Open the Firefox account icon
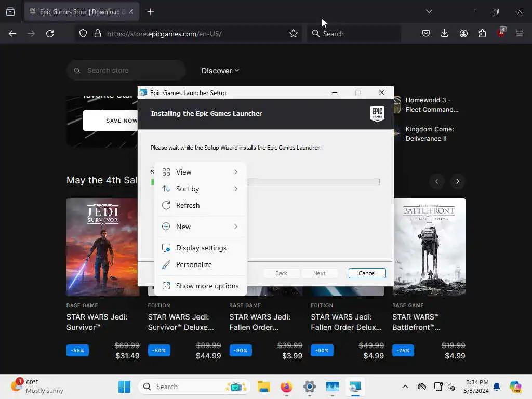This screenshot has width=532, height=399. 463,33
